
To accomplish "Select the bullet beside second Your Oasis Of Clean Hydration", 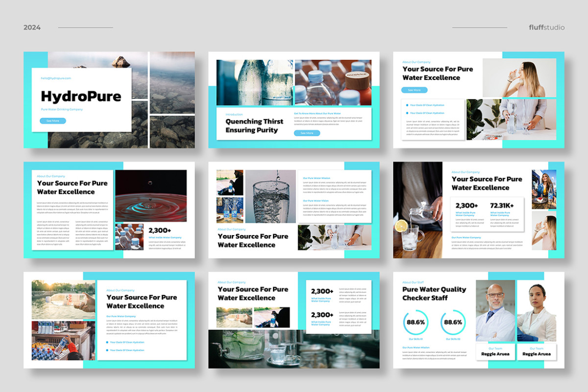I will (407, 113).
